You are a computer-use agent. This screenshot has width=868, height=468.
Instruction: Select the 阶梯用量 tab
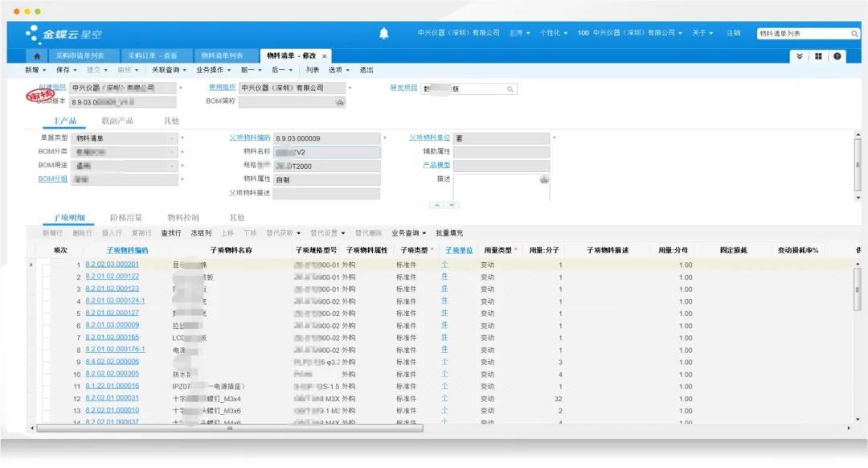pos(125,218)
